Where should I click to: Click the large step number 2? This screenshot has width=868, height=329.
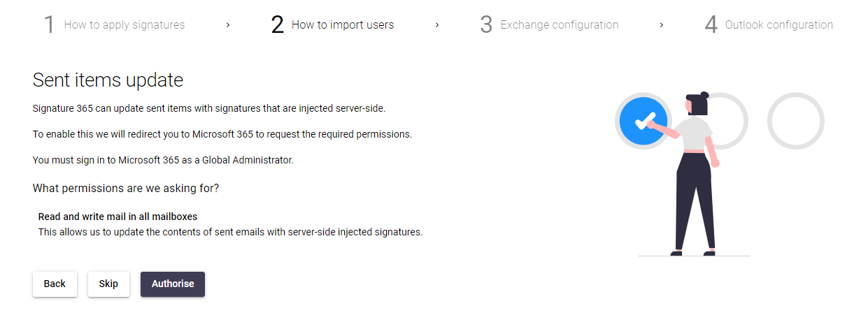(x=278, y=25)
